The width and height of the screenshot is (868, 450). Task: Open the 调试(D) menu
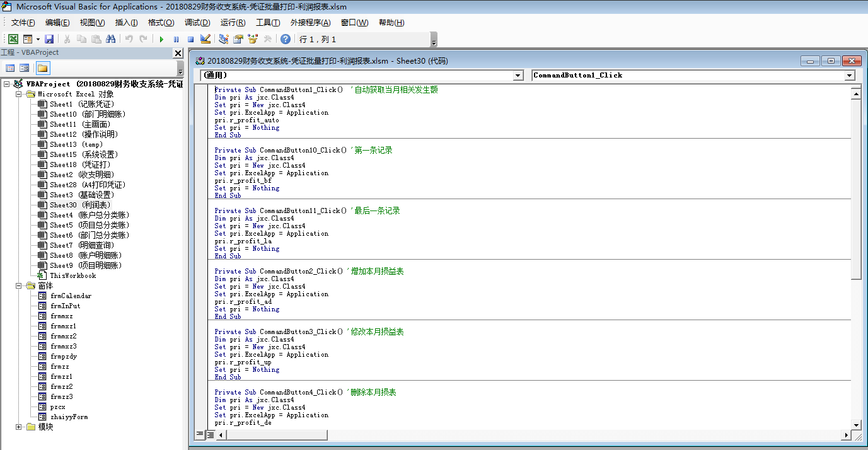(x=197, y=23)
